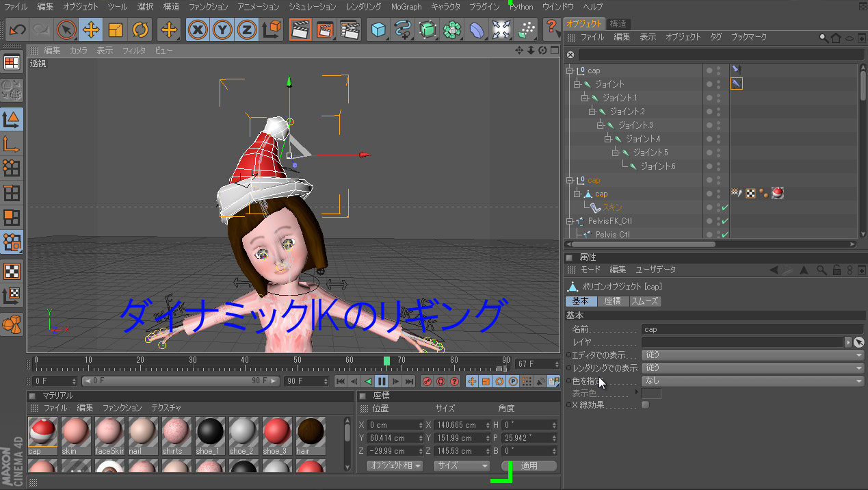
Task: Select the hair material thumbnail
Action: click(311, 433)
